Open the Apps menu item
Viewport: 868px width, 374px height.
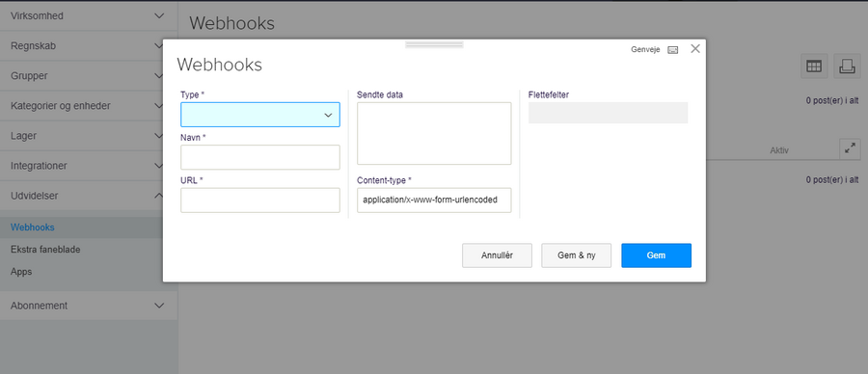tap(21, 272)
